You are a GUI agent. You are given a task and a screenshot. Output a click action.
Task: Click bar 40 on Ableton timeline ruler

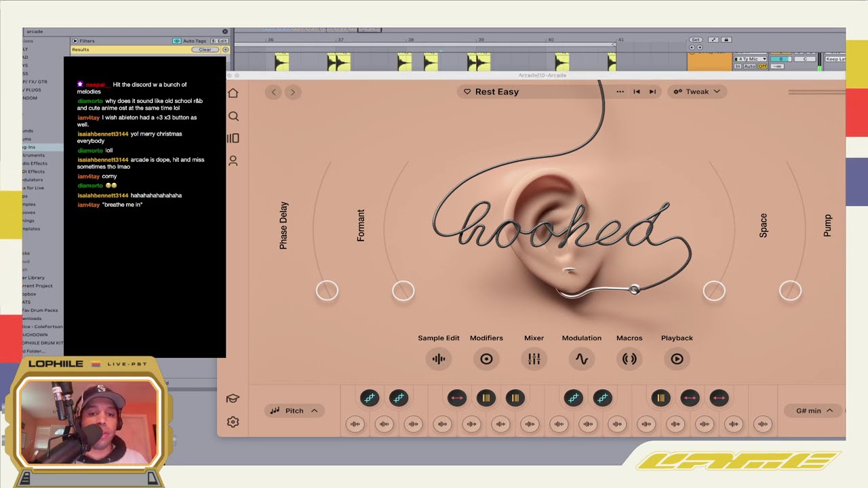(550, 40)
